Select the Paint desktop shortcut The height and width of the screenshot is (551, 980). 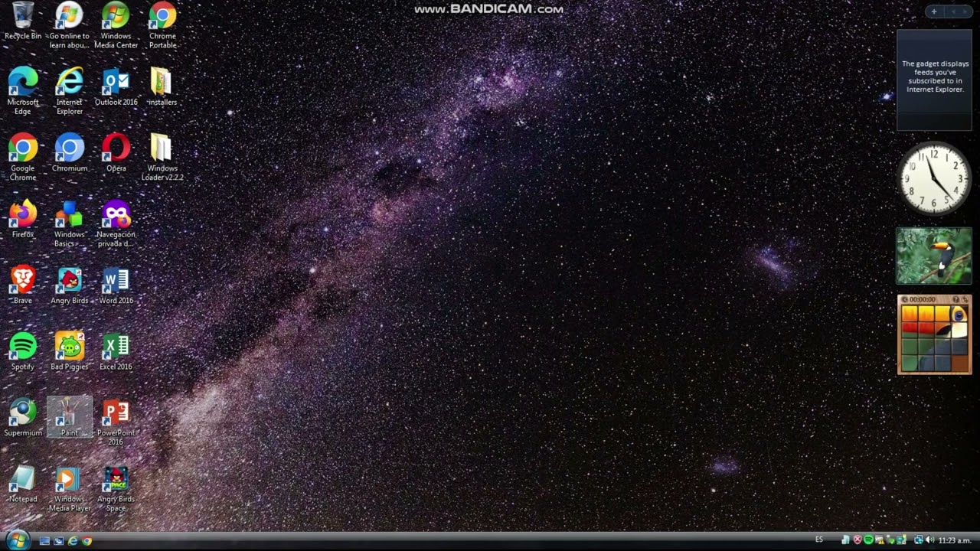(69, 418)
